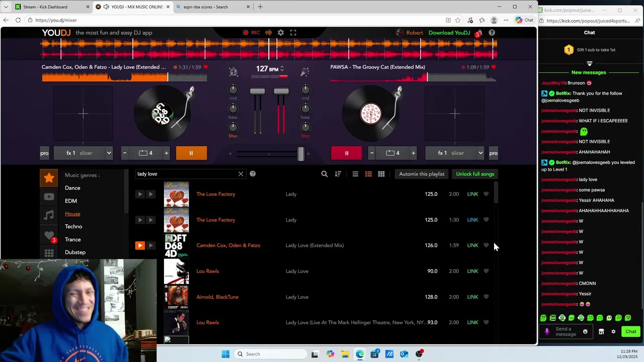Adjust the right channel volume fader
Viewport: 644px width, 362px height.
[281, 91]
